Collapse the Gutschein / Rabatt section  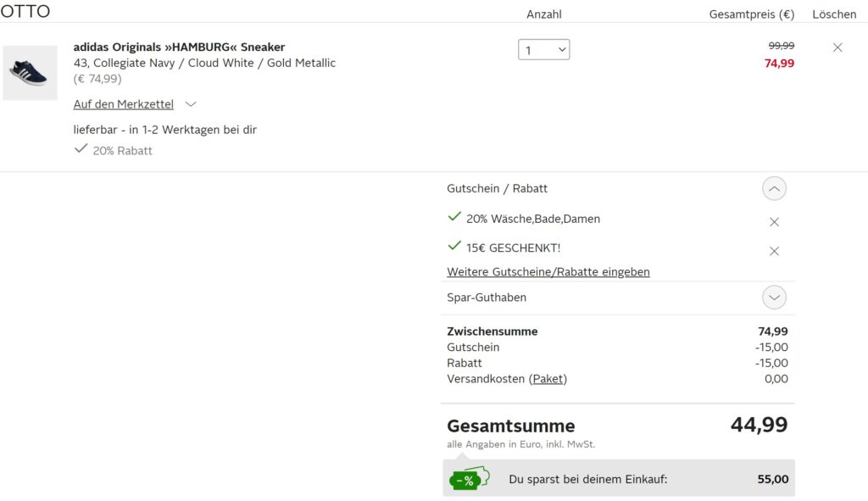(x=774, y=189)
